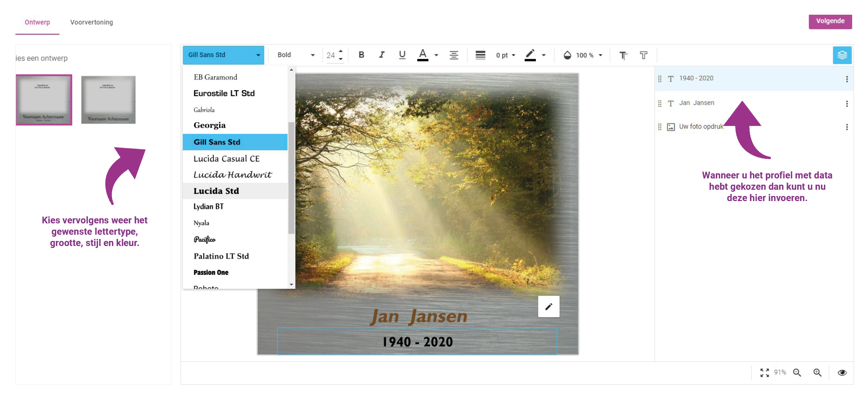Viewport: 868px width, 401px height.
Task: Click the pencil edit icon on the photo
Action: 548,306
